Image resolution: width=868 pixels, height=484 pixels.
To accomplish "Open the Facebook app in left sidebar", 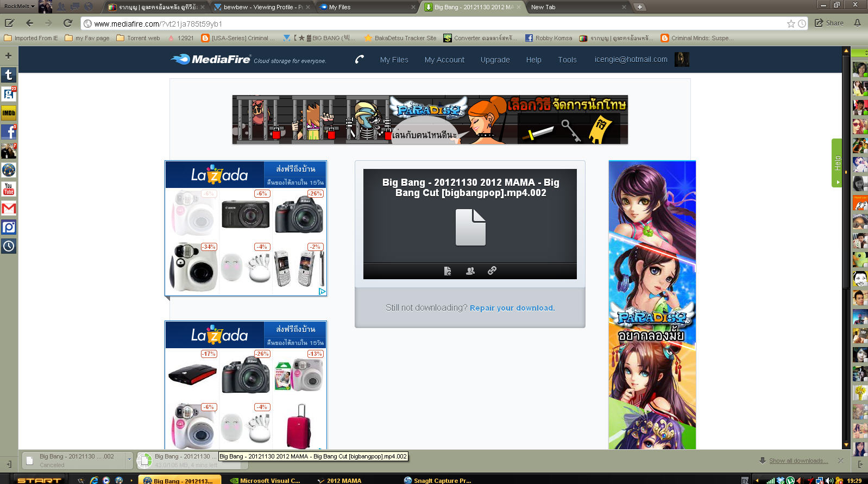I will pyautogui.click(x=9, y=131).
